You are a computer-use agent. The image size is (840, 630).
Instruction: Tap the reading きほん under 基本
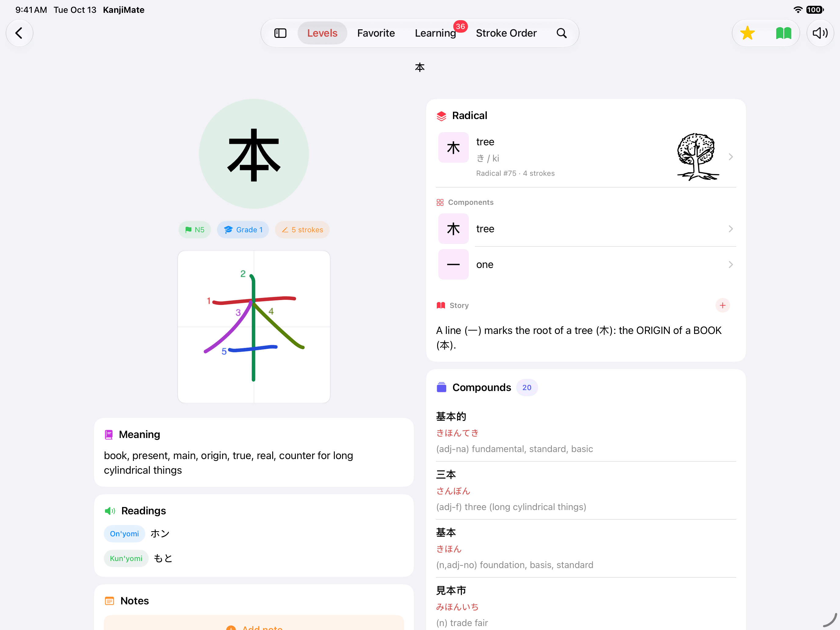coord(449,549)
